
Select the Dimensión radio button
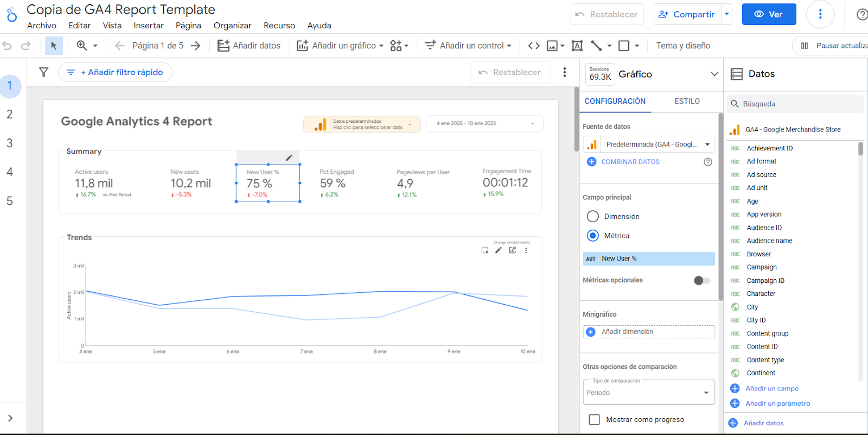tap(593, 216)
